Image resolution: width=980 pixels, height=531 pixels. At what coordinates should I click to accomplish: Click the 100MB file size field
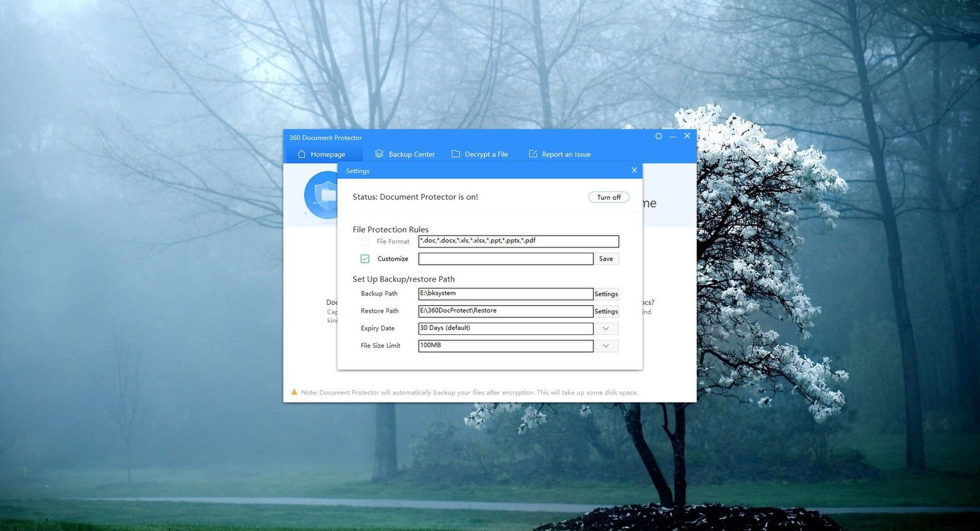pos(506,346)
